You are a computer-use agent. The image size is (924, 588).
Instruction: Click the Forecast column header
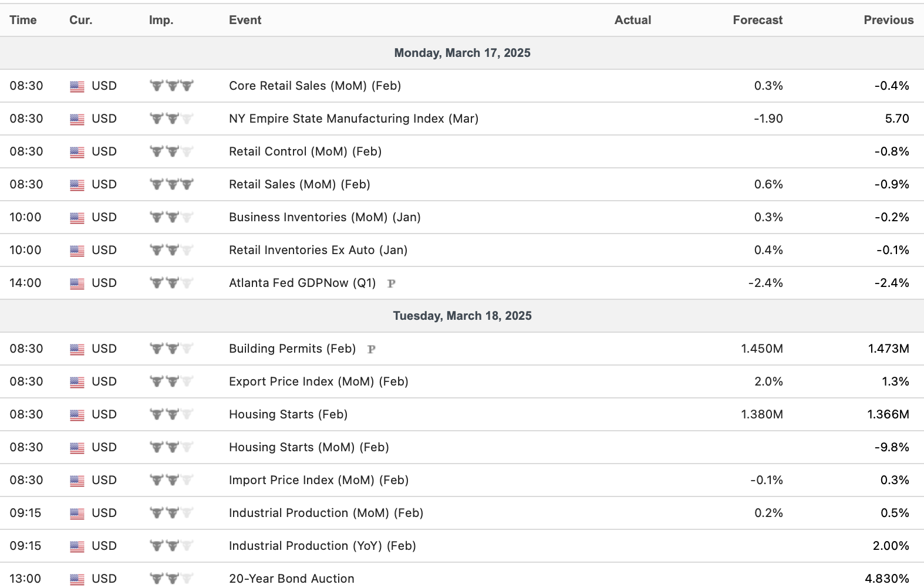757,20
